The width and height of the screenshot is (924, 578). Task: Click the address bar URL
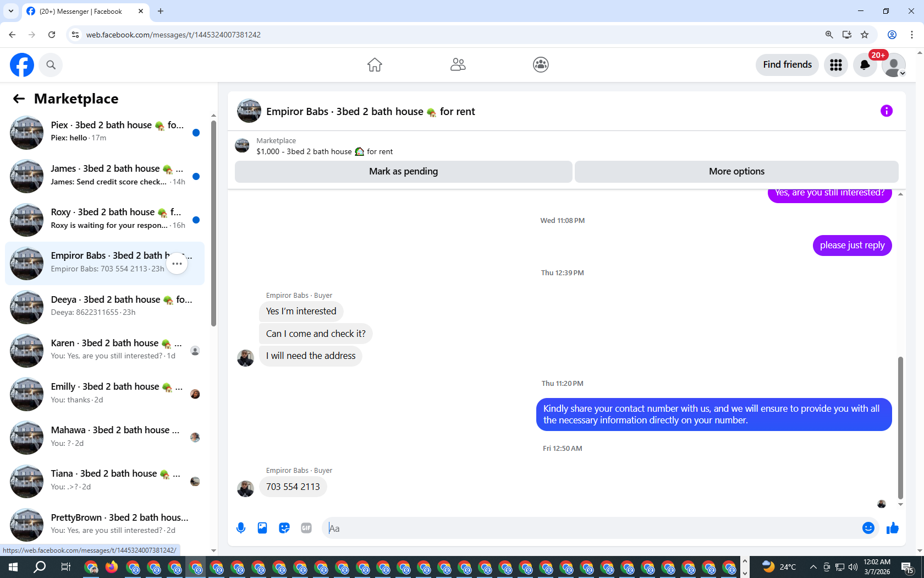(173, 35)
